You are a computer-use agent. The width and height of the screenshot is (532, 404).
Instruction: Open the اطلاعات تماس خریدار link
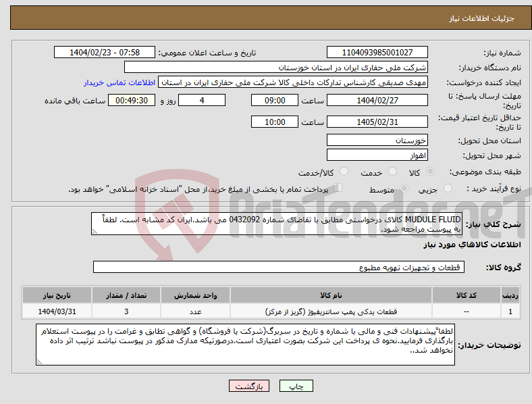(x=119, y=82)
